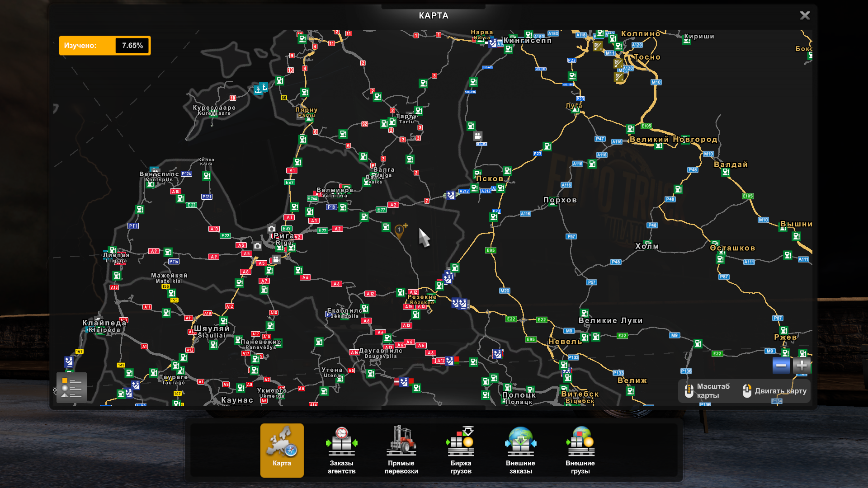Click the fuel station icon at Кириши
This screenshot has height=488, width=868.
click(x=687, y=40)
